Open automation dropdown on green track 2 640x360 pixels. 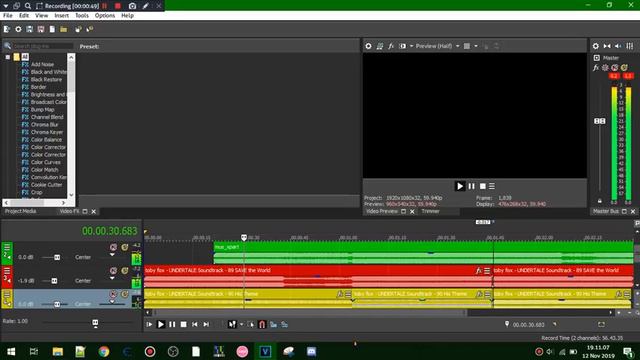[112, 255]
